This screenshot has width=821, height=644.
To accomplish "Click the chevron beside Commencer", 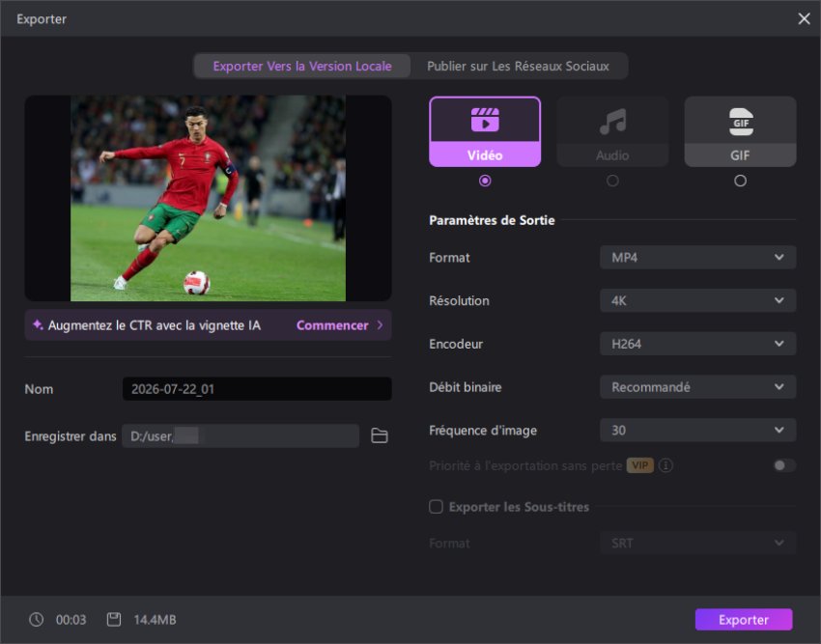I will pos(381,325).
